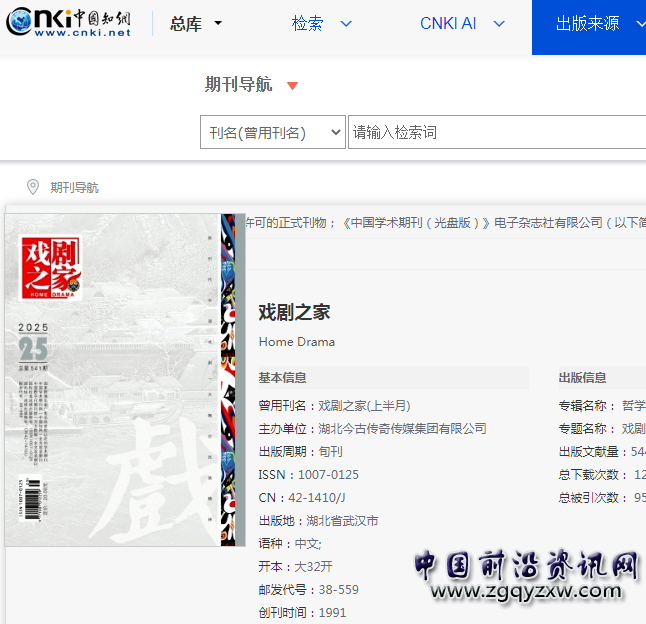646x624 pixels.
Task: Click the location pin icon beside breadcrumb
Action: [33, 187]
